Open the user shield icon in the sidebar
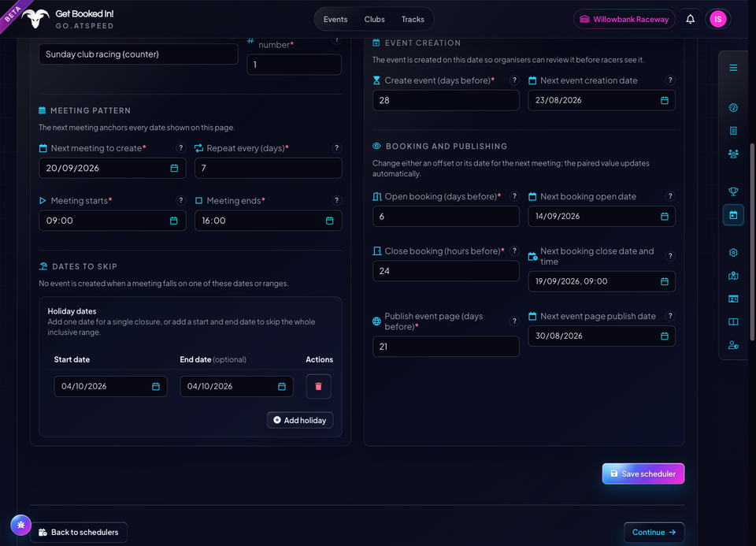The image size is (756, 546). (733, 345)
